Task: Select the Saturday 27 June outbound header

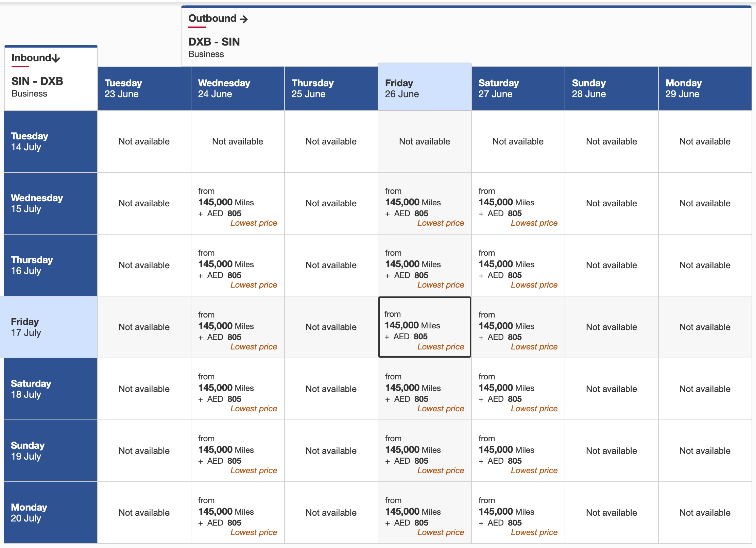Action: click(x=518, y=88)
